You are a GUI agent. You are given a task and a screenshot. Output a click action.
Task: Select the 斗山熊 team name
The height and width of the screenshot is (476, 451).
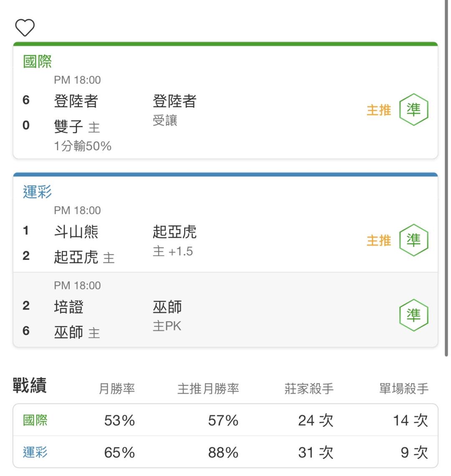76,232
